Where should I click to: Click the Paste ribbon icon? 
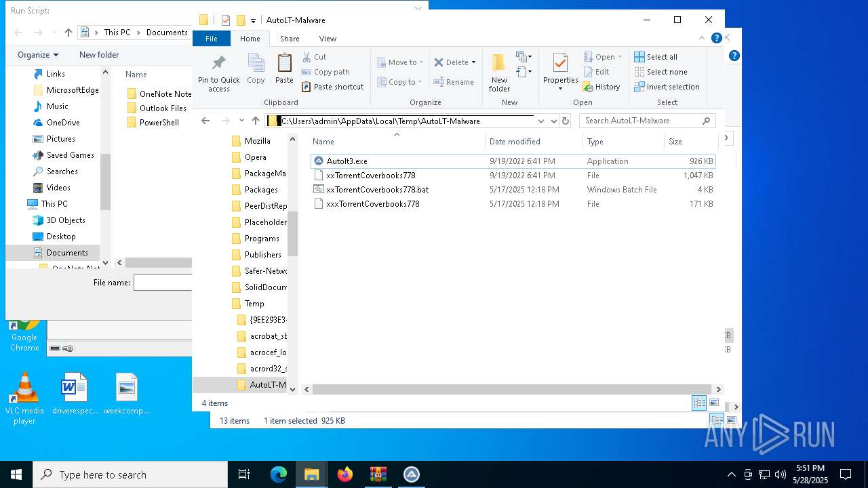[284, 63]
